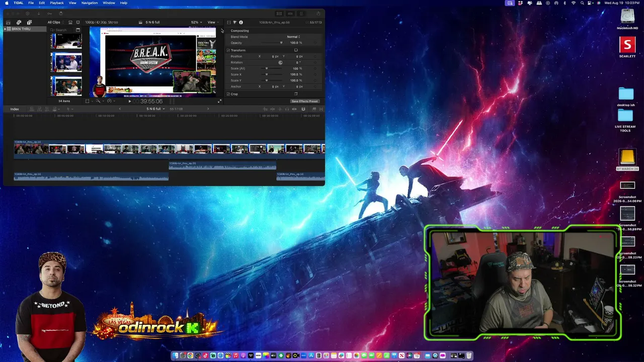The image size is (644, 362).
Task: Open the viewer View options dropdown
Action: pyautogui.click(x=213, y=22)
